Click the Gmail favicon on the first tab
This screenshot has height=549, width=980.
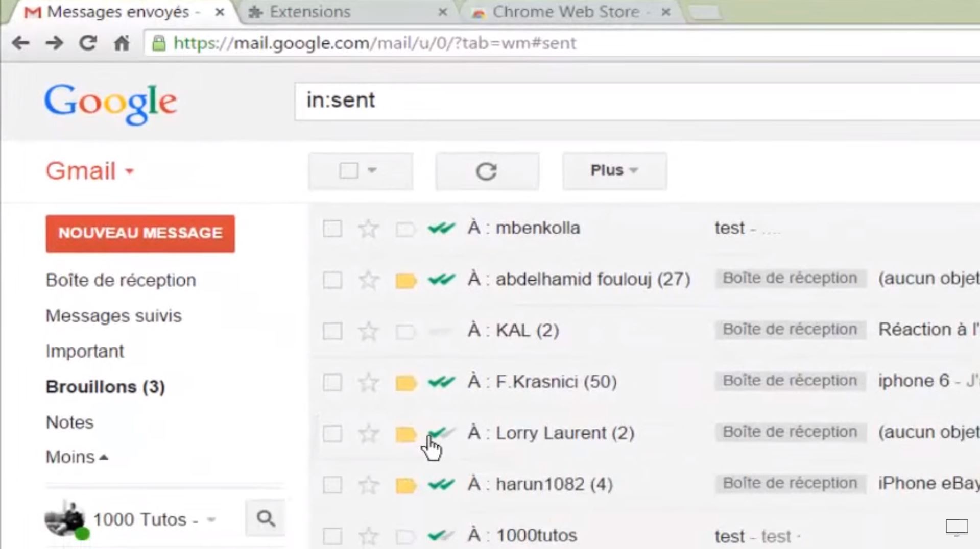coord(32,12)
